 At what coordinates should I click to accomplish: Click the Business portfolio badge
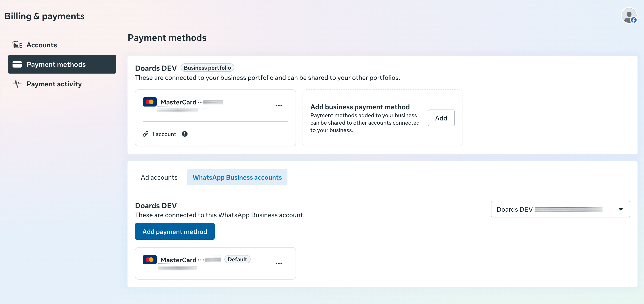point(207,68)
